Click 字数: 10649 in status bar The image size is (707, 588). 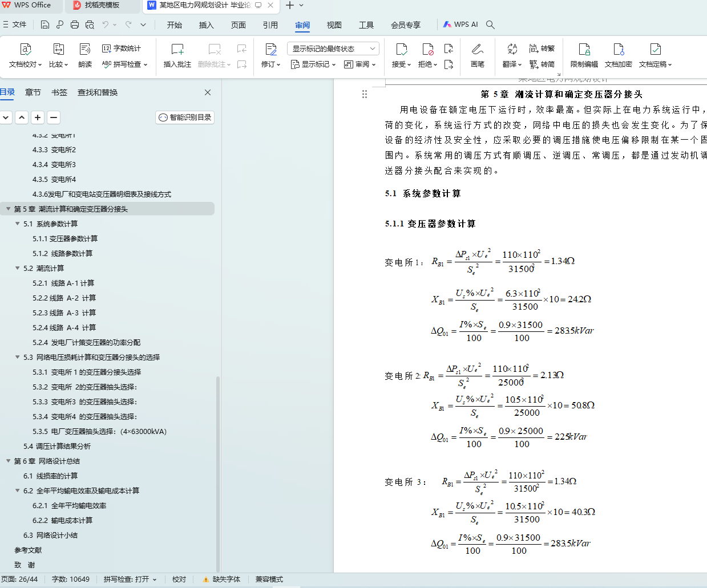pos(71,579)
